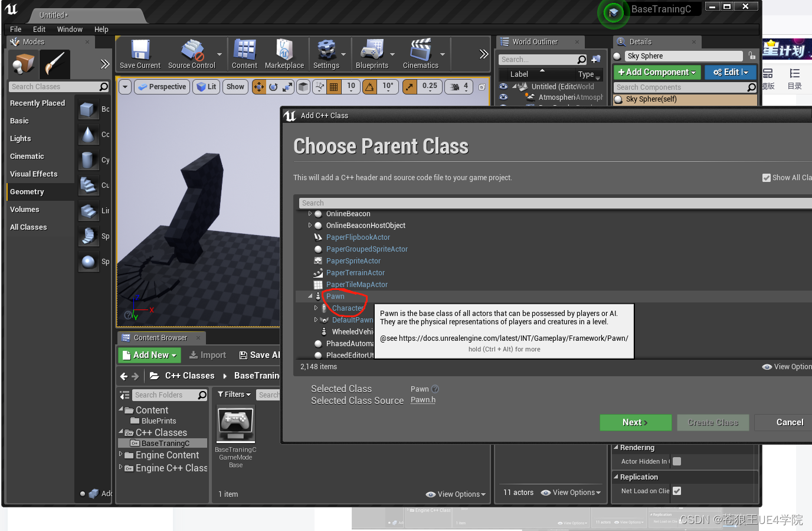812x531 pixels.
Task: Select the Spiral Stair brush icon
Action: (x=88, y=236)
